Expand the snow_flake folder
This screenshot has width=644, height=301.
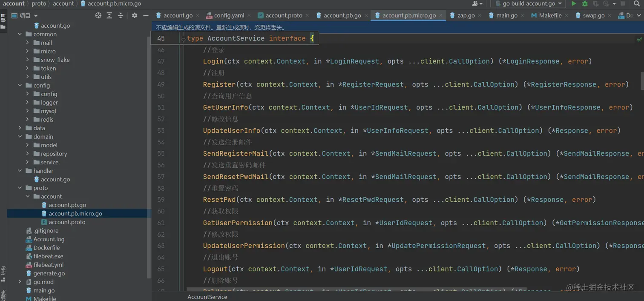27,60
